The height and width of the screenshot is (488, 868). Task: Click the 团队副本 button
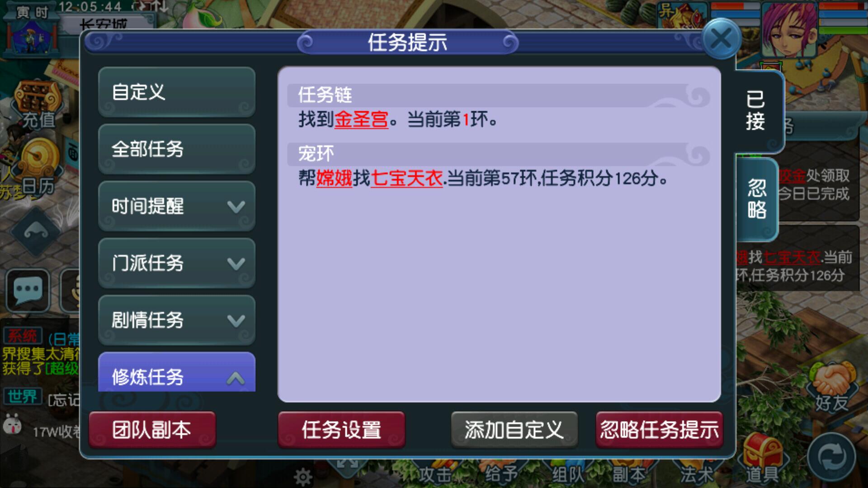pos(152,429)
